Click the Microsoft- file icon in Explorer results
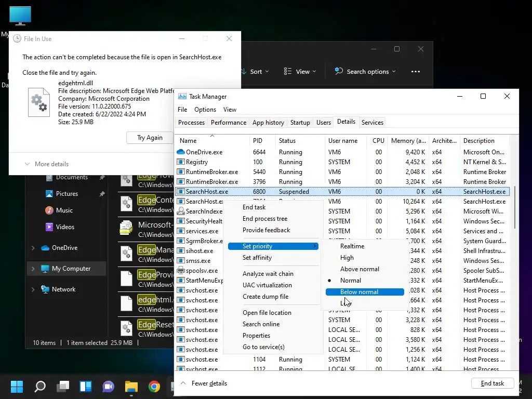The image size is (532, 399). click(127, 229)
